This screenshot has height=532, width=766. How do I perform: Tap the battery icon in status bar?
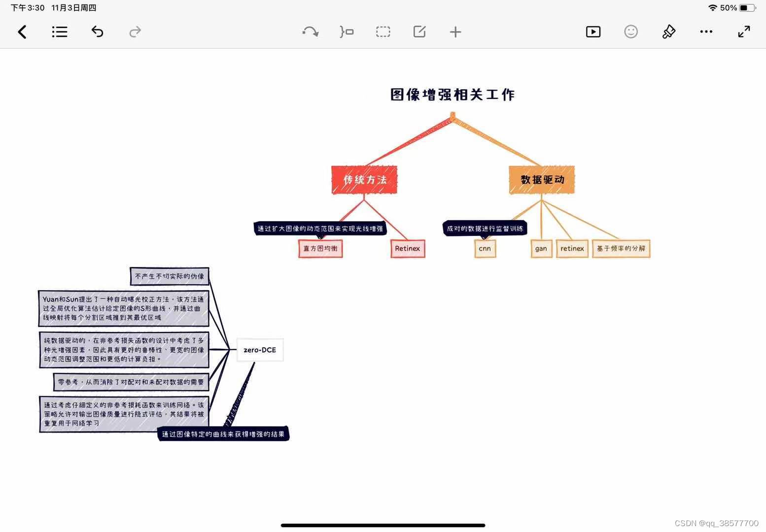coord(747,8)
